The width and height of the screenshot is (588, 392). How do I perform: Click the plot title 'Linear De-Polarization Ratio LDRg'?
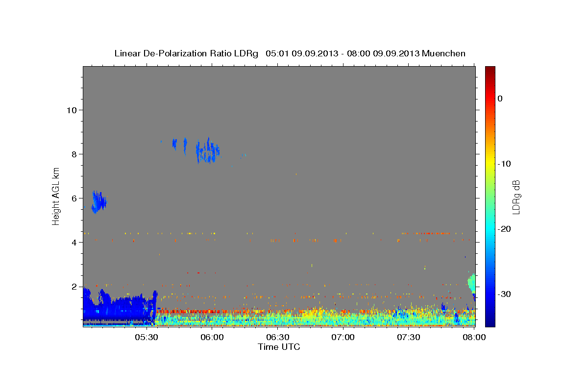point(186,53)
